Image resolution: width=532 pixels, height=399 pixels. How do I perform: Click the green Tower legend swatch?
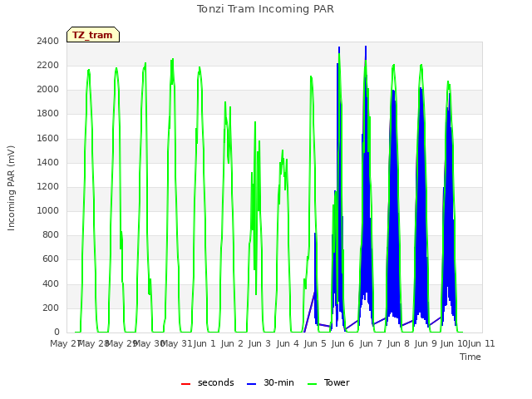312,384
